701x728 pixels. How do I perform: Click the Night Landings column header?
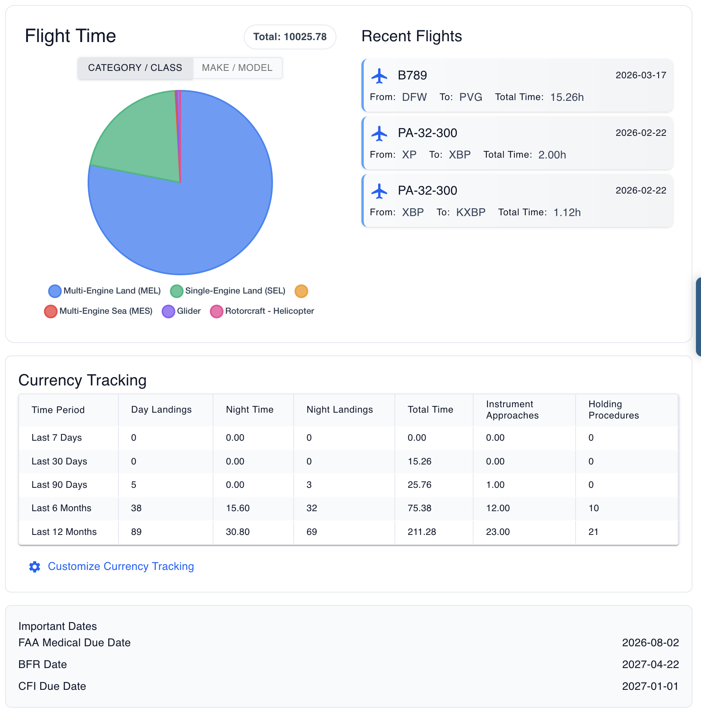[x=340, y=410]
